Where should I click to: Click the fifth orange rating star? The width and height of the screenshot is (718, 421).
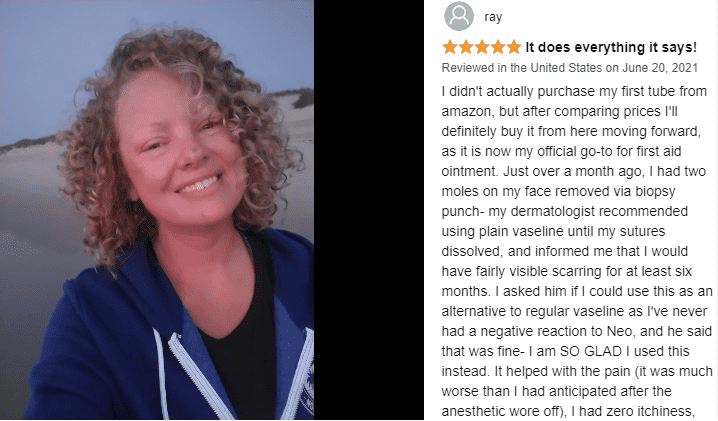[x=514, y=47]
